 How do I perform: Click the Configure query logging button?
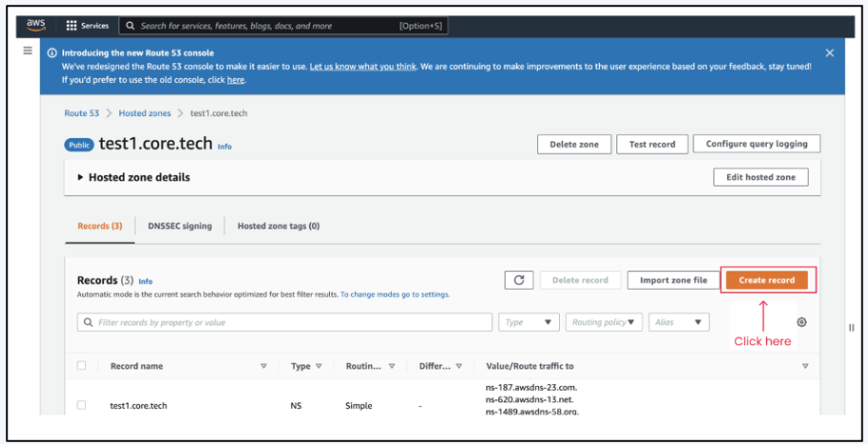click(756, 144)
